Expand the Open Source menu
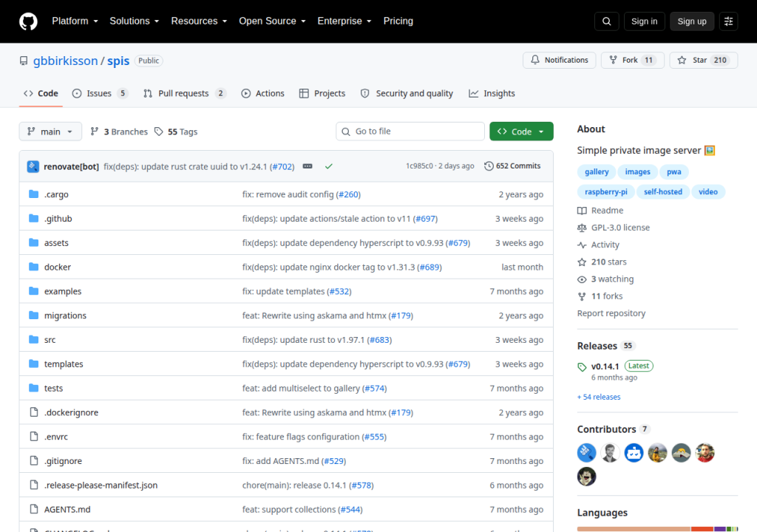The image size is (757, 532). [272, 21]
